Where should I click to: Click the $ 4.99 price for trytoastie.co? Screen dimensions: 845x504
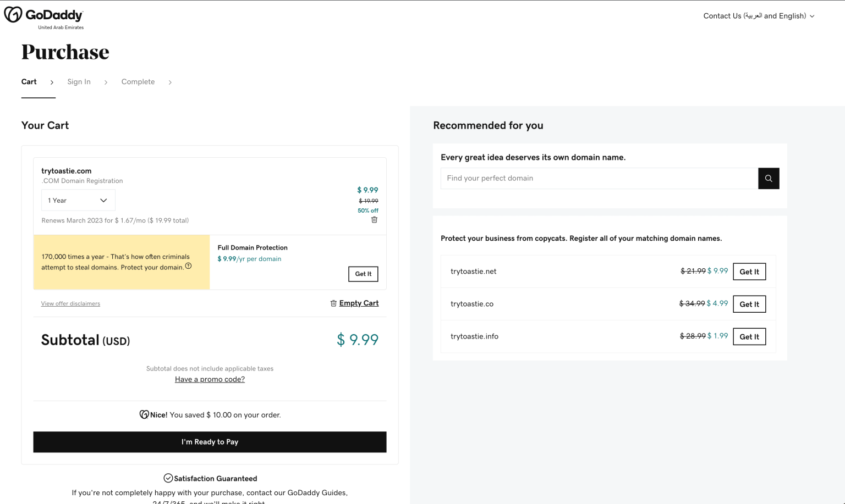point(717,303)
